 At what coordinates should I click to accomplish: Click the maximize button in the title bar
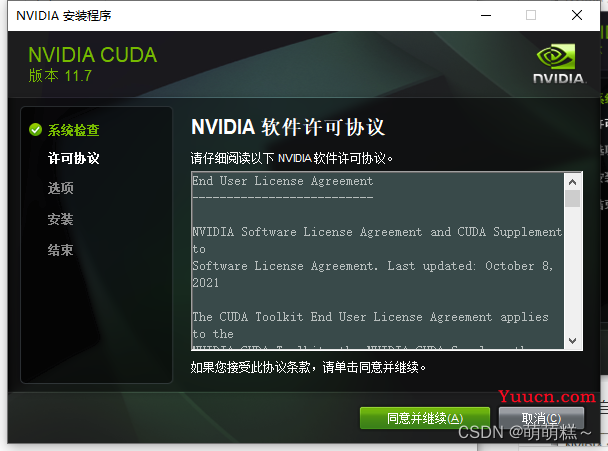pos(531,15)
